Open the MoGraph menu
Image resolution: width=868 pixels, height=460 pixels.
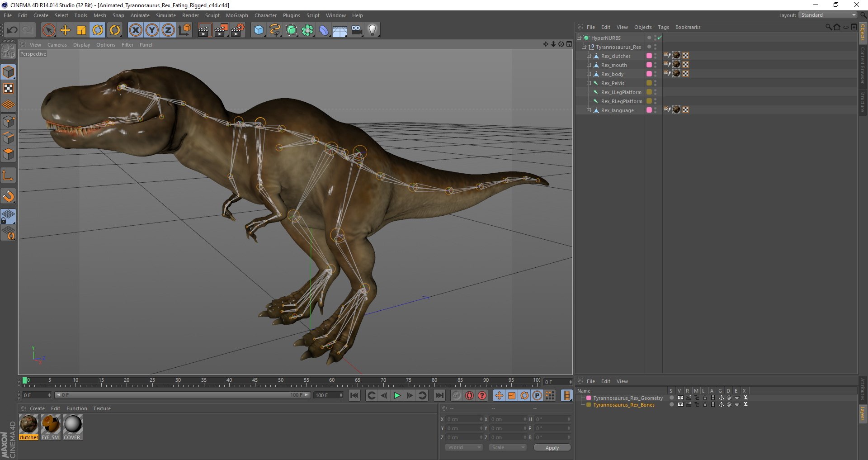pos(237,15)
